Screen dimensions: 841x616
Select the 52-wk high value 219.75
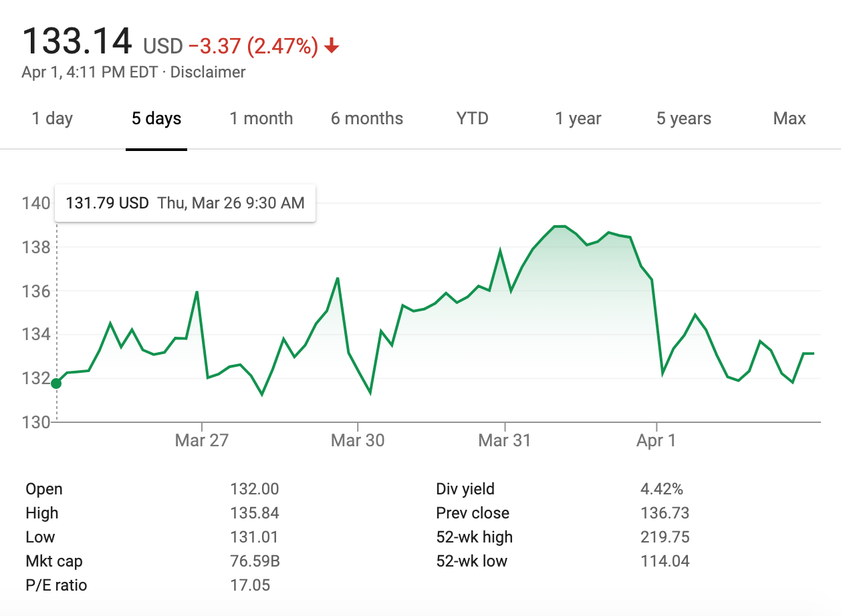[665, 536]
